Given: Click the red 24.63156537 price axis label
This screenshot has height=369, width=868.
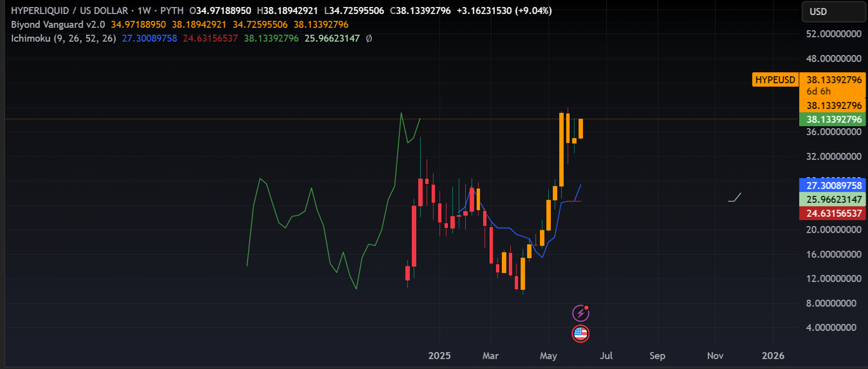Looking at the screenshot, I should 834,214.
